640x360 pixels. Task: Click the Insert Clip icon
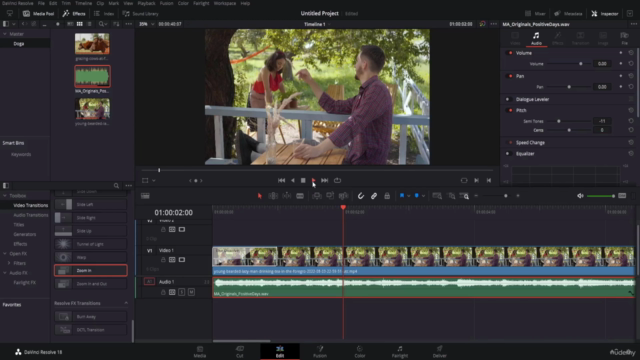coord(317,196)
